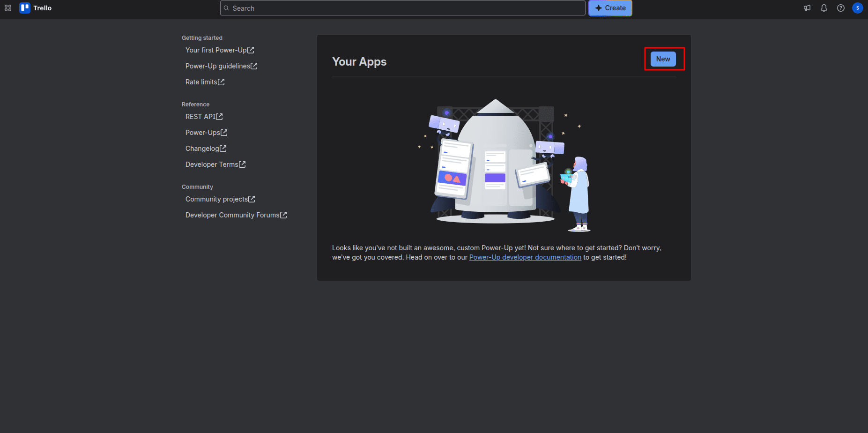Click the rocket illustration
Image resolution: width=868 pixels, height=433 pixels.
pos(504,165)
